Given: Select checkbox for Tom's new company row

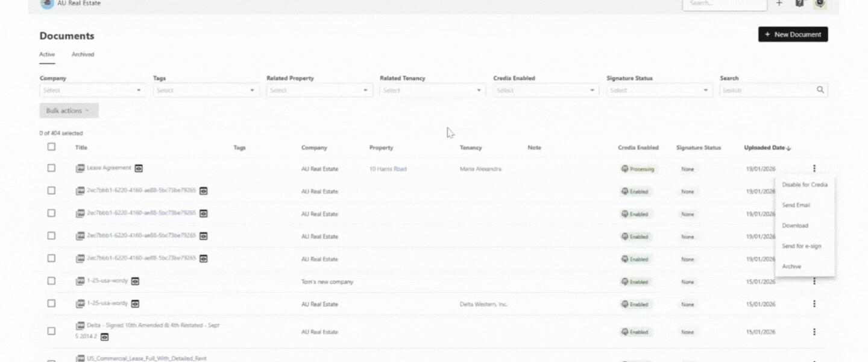Looking at the screenshot, I should pyautogui.click(x=51, y=281).
